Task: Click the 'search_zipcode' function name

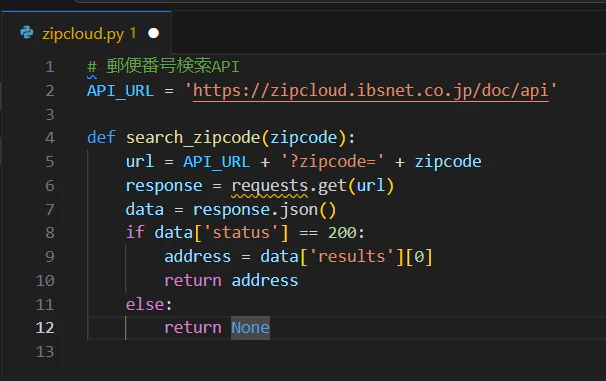Action: point(193,138)
